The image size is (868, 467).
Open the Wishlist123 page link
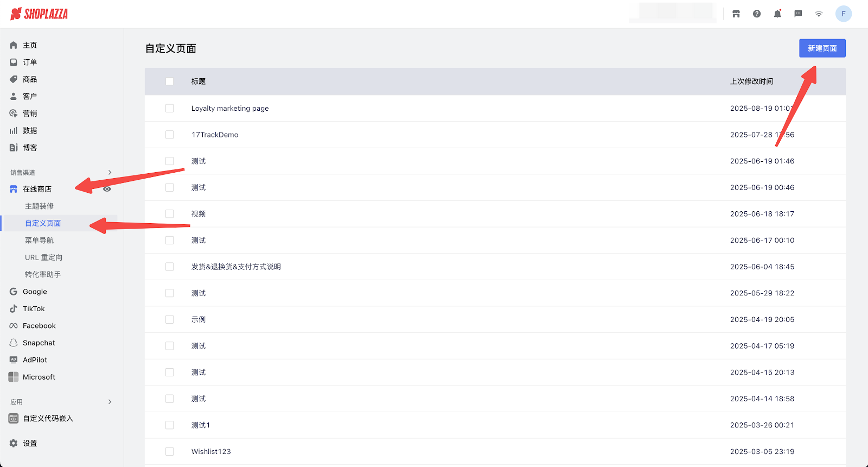pos(211,451)
